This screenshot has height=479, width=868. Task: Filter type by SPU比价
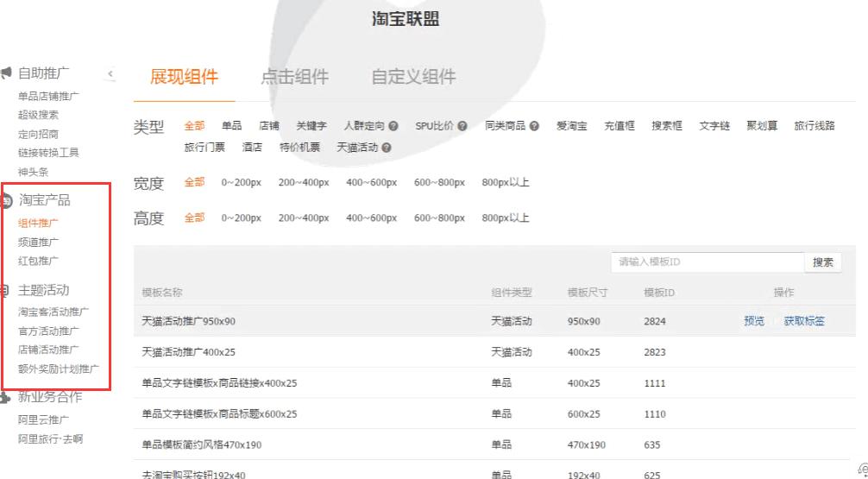tap(435, 126)
